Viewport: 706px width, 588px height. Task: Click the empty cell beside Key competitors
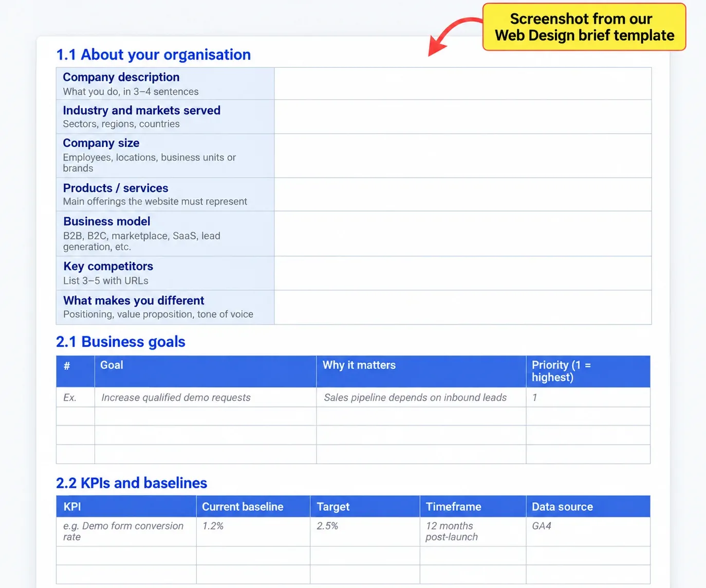(x=462, y=273)
